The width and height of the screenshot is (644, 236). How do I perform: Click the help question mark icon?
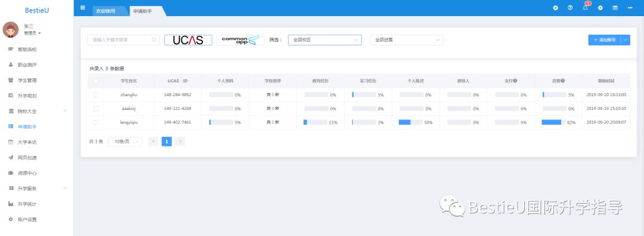pyautogui.click(x=570, y=7)
